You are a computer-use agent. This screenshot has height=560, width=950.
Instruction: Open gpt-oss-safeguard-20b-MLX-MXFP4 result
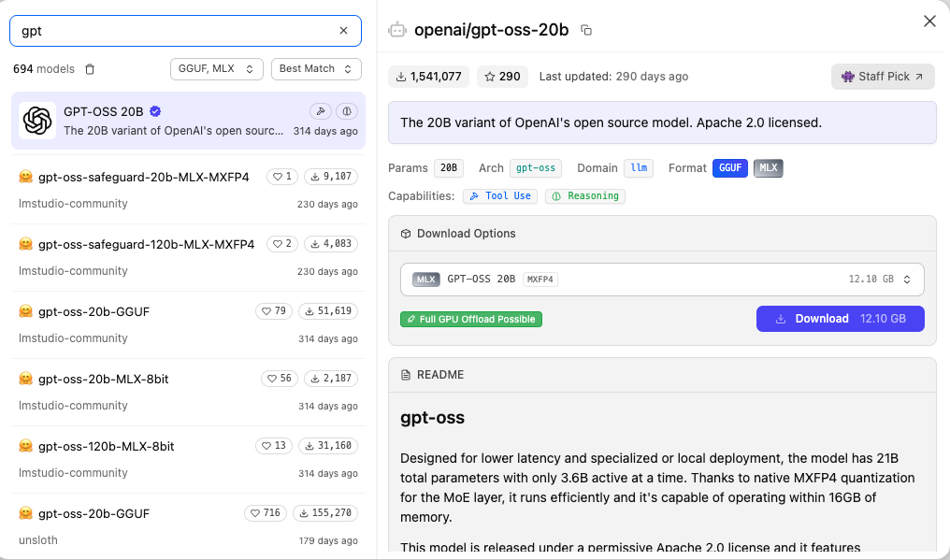tap(189, 190)
